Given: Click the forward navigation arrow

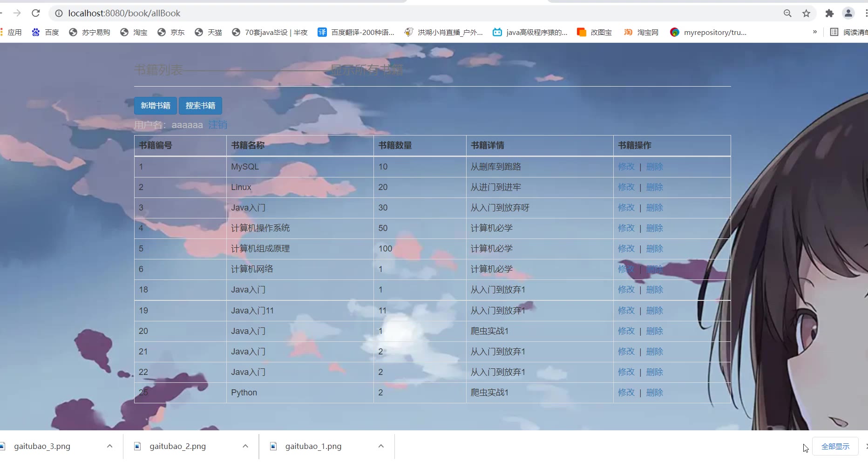Looking at the screenshot, I should pos(17,13).
